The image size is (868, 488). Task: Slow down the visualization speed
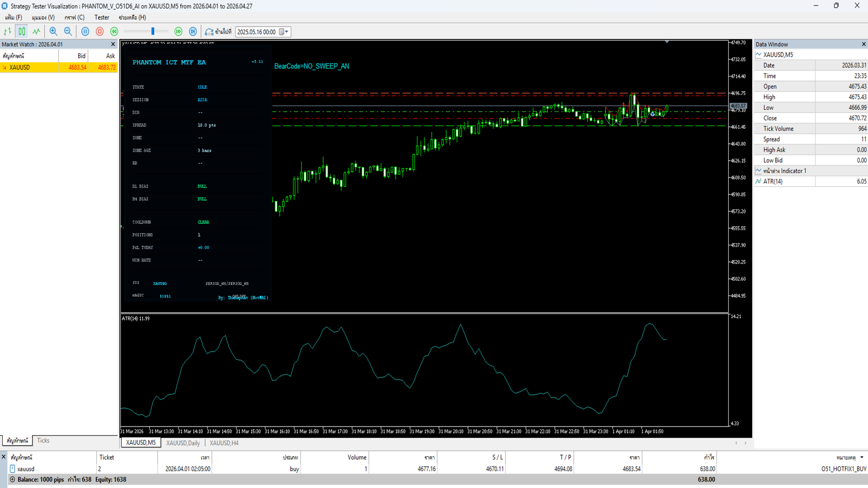(x=114, y=32)
